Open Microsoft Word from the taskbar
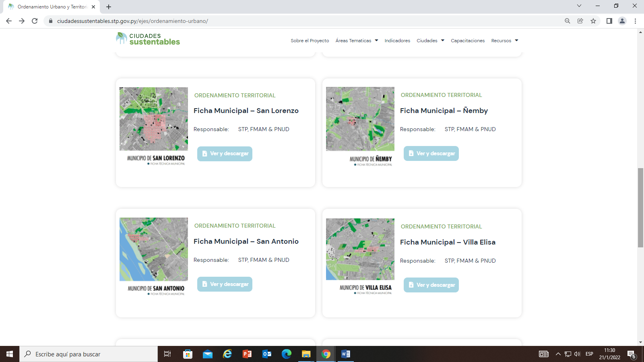Image resolution: width=644 pixels, height=362 pixels. 345,354
